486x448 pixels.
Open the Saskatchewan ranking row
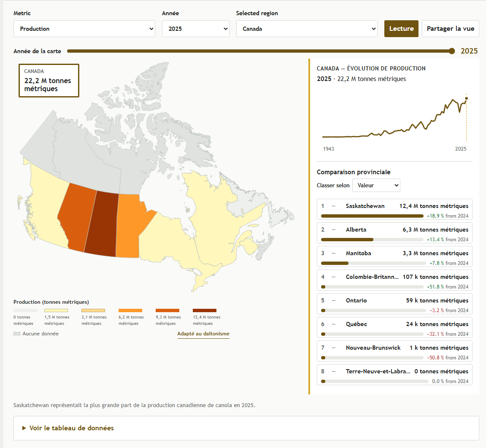tap(394, 209)
